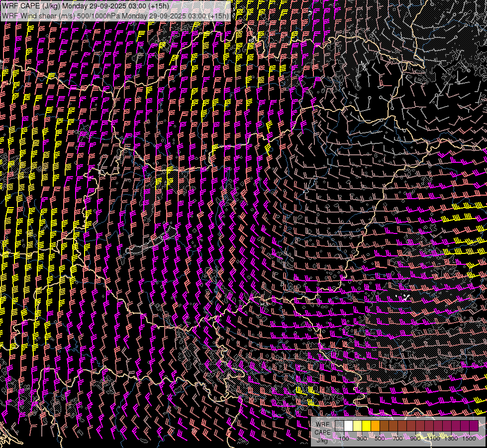Click the 900 legend scale label

point(415,439)
